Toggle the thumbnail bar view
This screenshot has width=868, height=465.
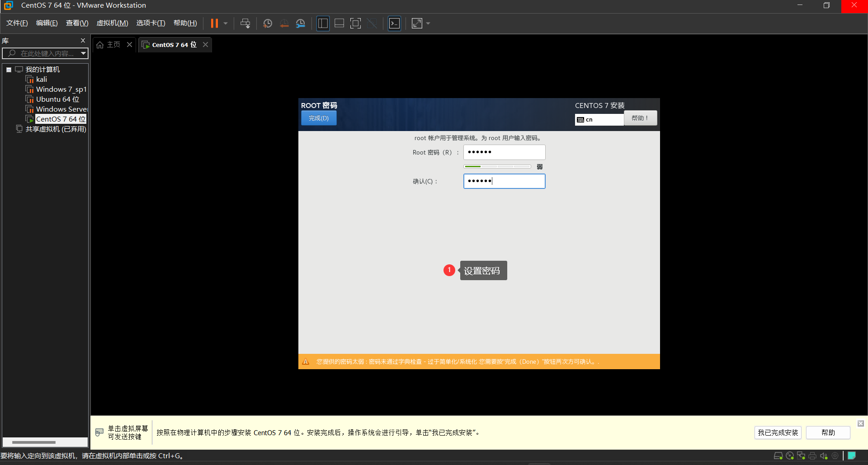click(x=339, y=23)
